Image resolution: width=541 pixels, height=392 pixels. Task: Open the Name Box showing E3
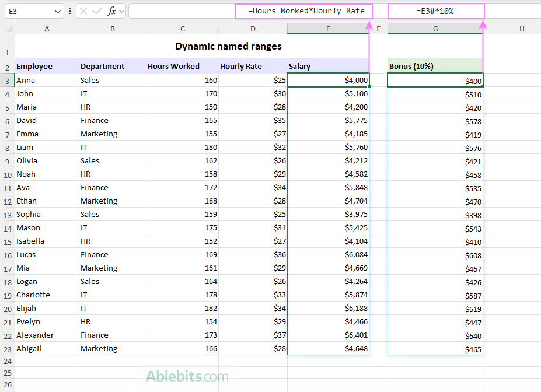tap(26, 10)
